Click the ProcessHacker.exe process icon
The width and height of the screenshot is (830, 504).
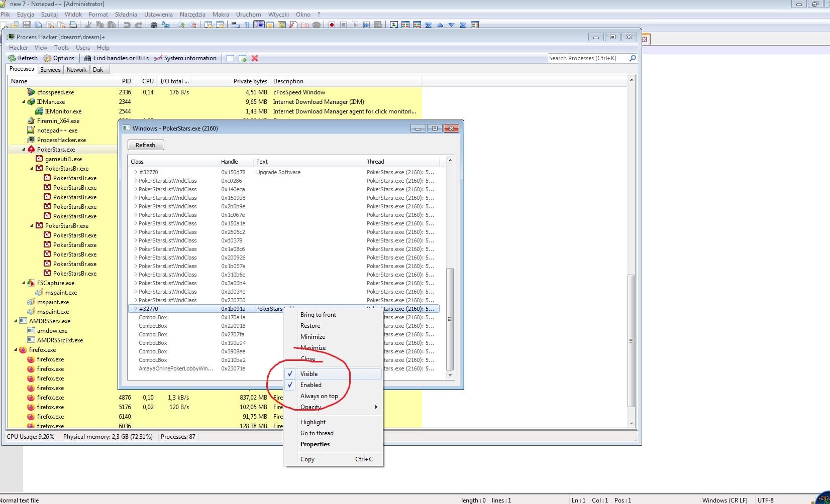[31, 140]
